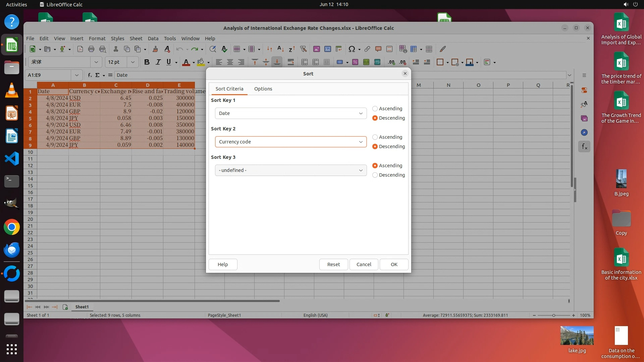This screenshot has width=644, height=362.
Task: Open VLC from the Ubuntu dock
Action: (12, 90)
